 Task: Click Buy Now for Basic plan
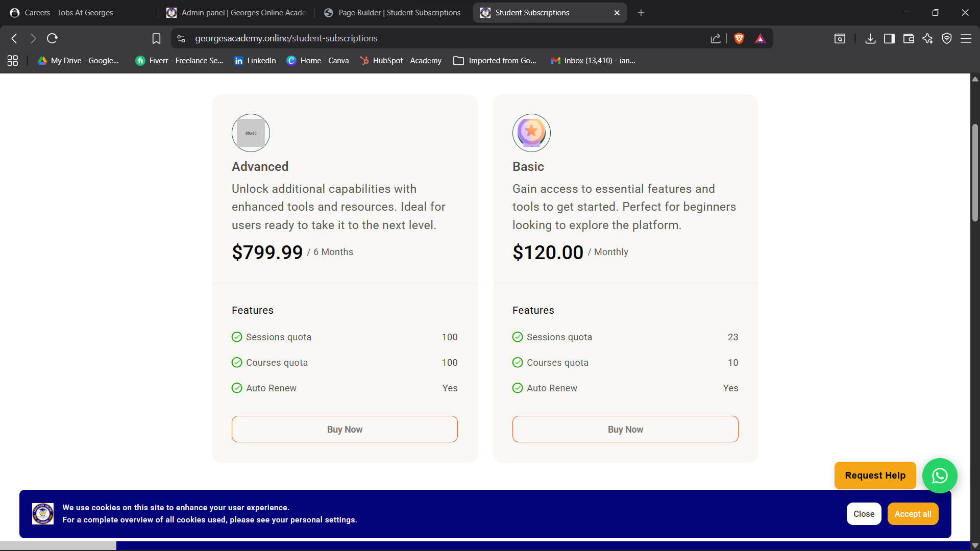pyautogui.click(x=625, y=429)
